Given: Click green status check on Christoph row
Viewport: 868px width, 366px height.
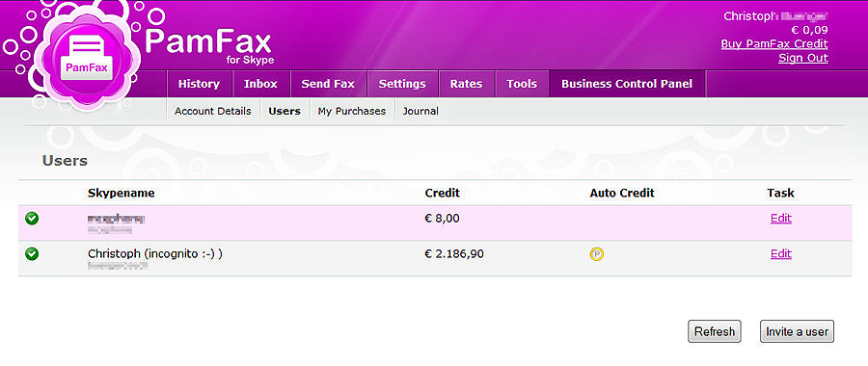Looking at the screenshot, I should [32, 253].
